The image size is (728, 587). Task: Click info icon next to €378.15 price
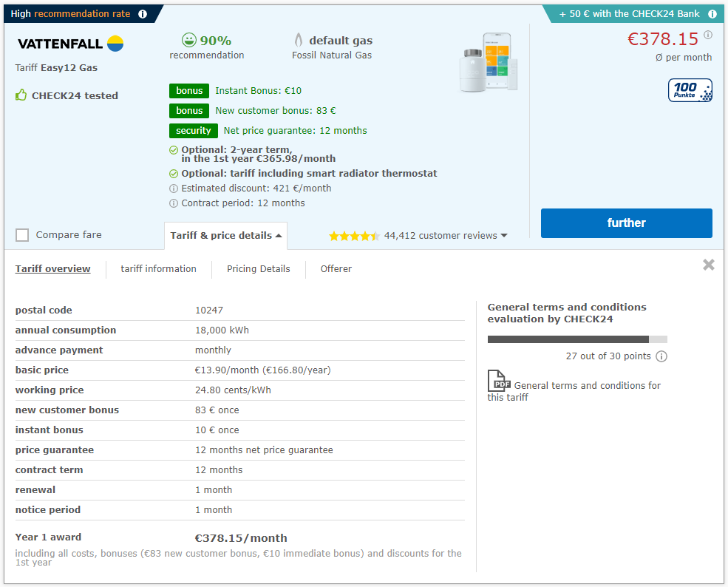coord(708,35)
